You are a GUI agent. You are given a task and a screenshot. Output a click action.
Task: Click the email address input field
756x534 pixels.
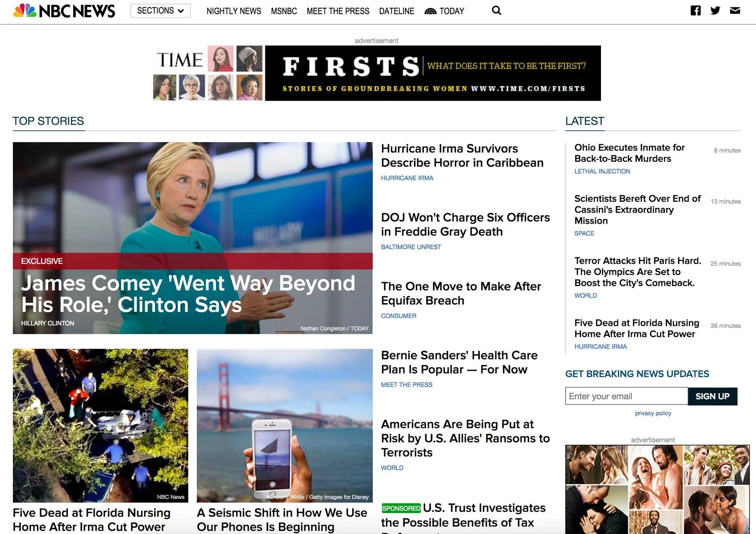point(626,396)
